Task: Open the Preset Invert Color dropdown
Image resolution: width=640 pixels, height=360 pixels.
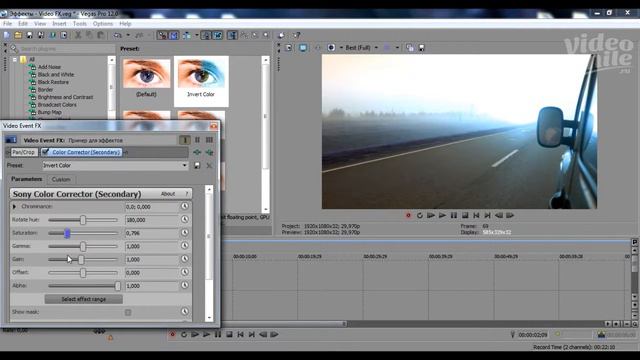Action: tap(184, 165)
